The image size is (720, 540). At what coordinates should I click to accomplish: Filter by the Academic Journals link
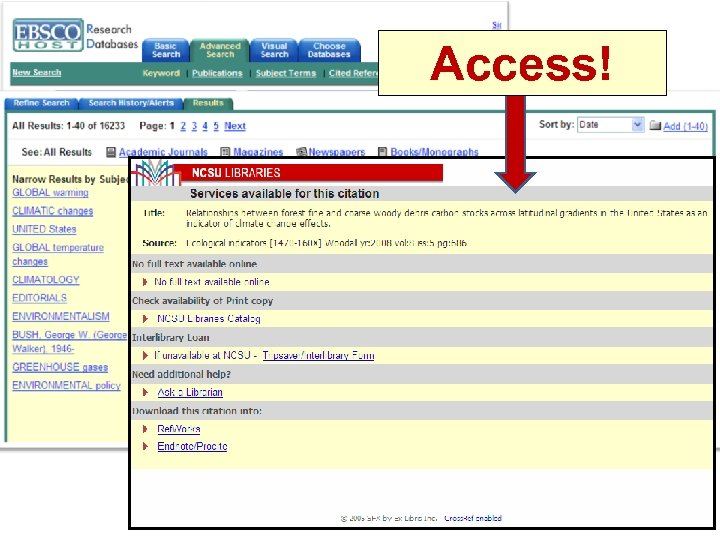tap(163, 152)
